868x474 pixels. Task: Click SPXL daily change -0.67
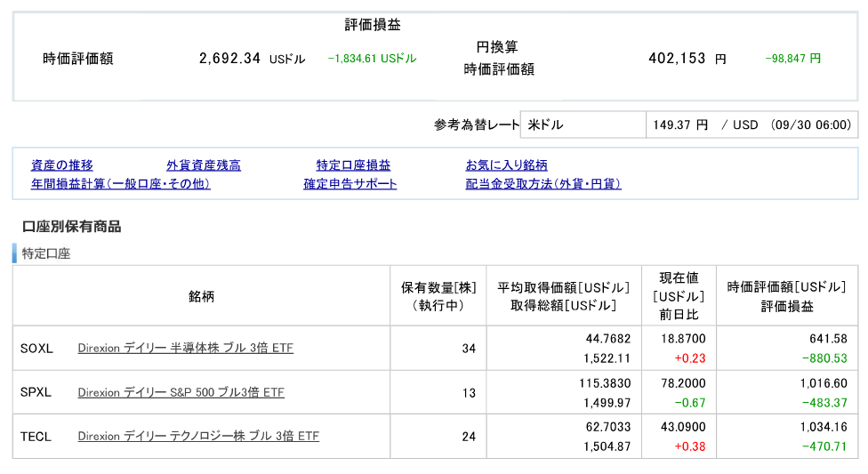690,403
